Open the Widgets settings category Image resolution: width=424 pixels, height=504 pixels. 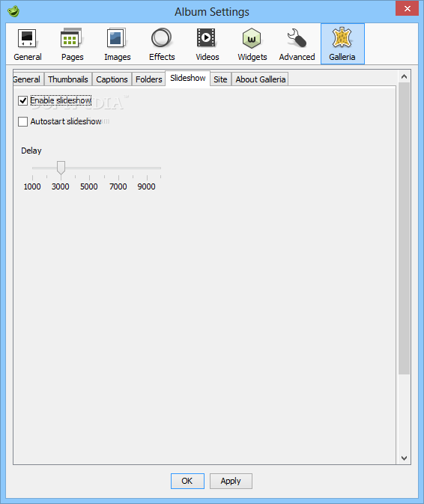[252, 44]
